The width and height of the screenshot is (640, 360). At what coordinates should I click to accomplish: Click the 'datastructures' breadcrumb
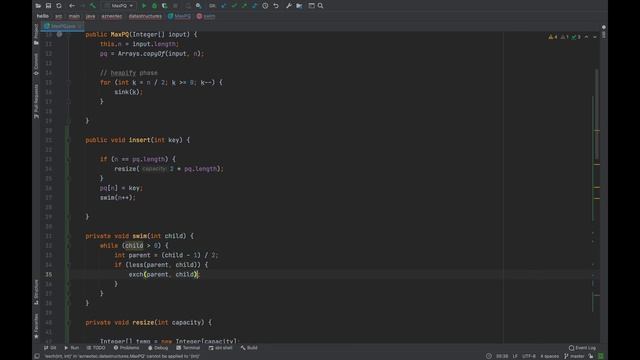(x=145, y=16)
